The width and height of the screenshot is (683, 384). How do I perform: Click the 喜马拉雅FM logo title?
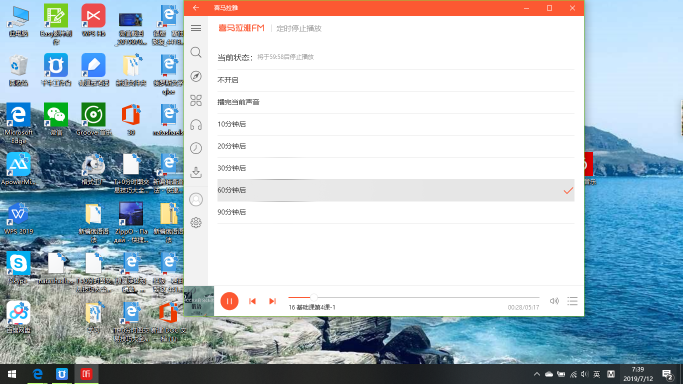pyautogui.click(x=241, y=28)
